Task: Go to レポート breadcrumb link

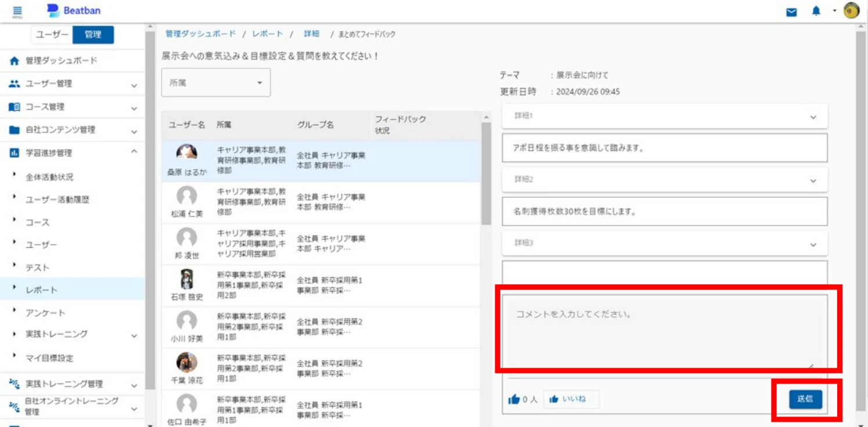Action: (x=268, y=34)
